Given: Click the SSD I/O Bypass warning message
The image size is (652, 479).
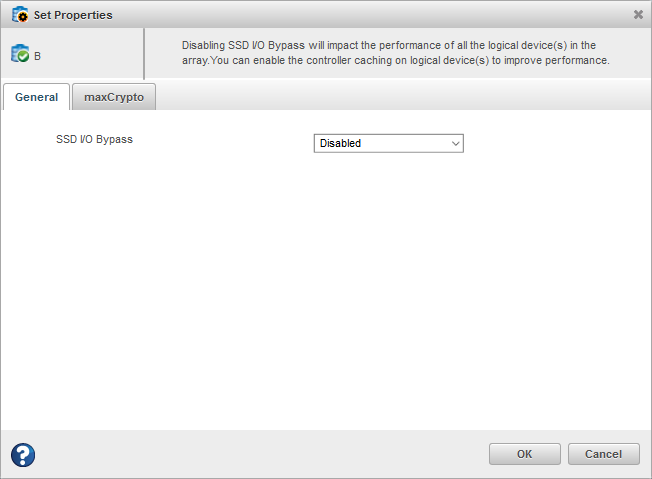Looking at the screenshot, I should [x=396, y=53].
